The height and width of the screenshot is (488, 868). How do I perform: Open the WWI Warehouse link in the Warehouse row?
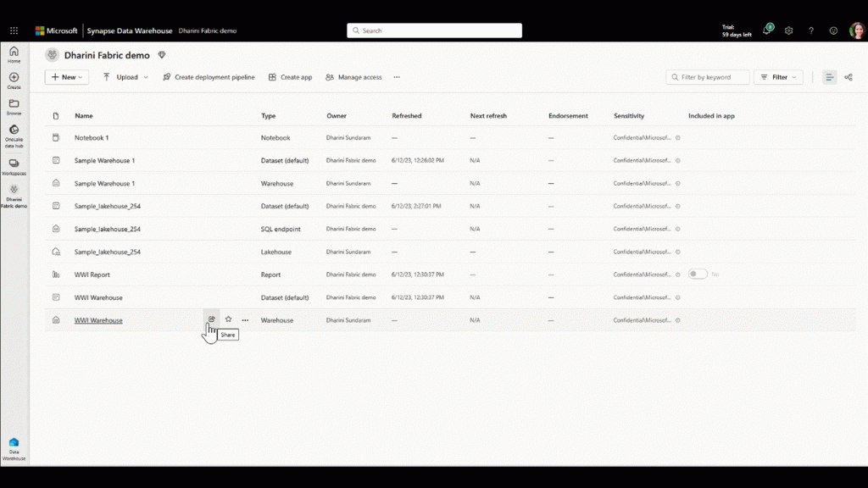click(x=98, y=320)
